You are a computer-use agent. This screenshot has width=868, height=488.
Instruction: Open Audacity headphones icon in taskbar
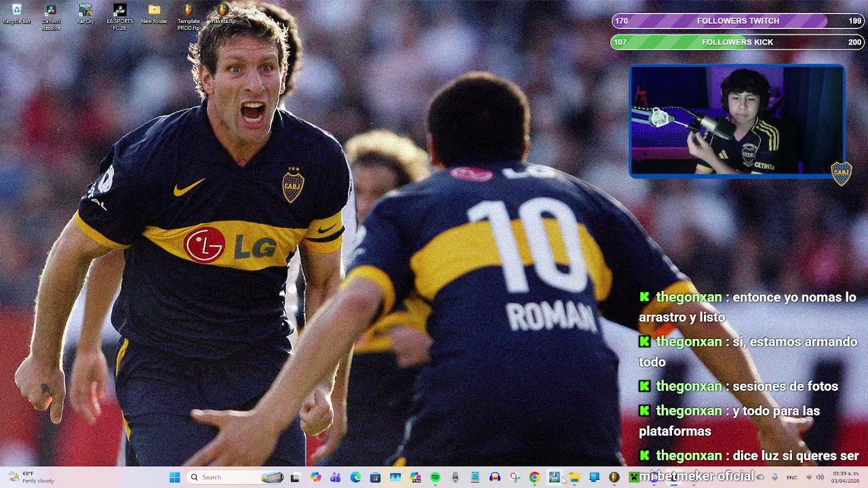click(x=495, y=477)
